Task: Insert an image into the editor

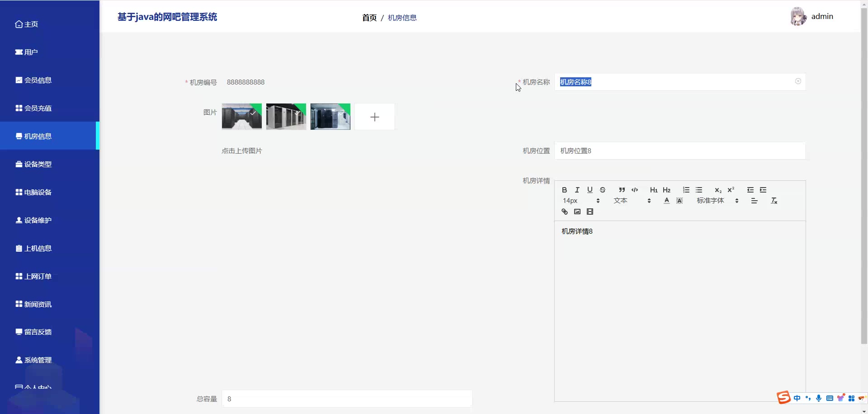Action: [577, 212]
